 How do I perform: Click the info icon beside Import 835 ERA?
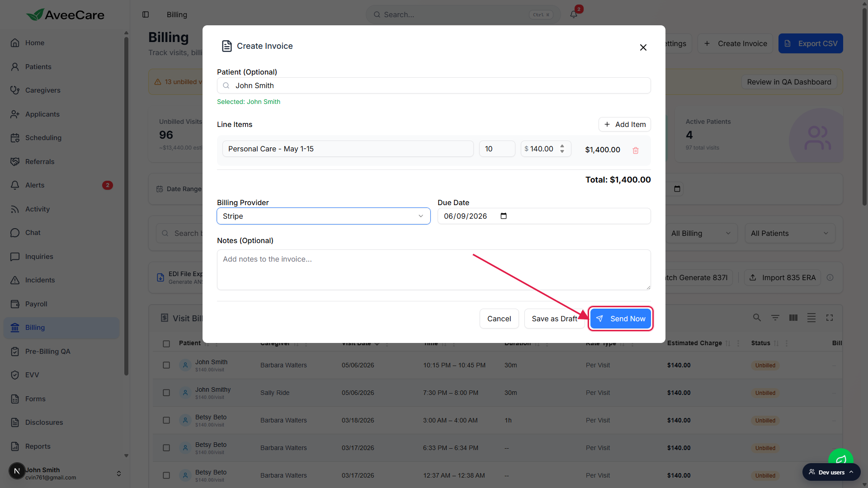[x=830, y=277]
